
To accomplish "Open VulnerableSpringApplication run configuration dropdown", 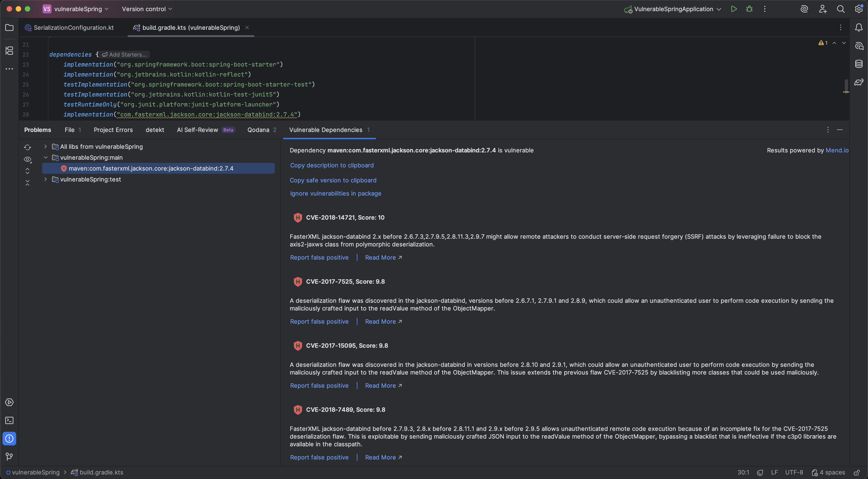I will [x=673, y=9].
